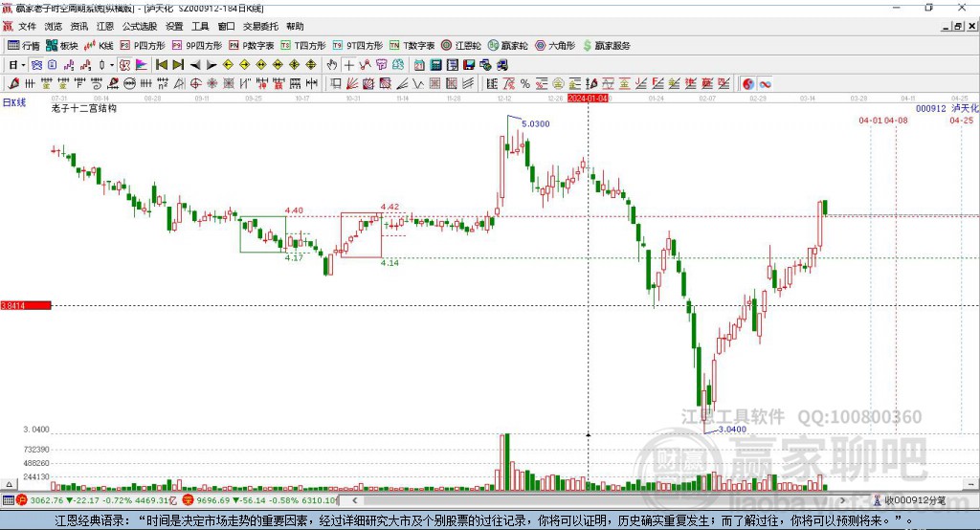
Task: Click the single candlestick icon
Action: coord(101,65)
